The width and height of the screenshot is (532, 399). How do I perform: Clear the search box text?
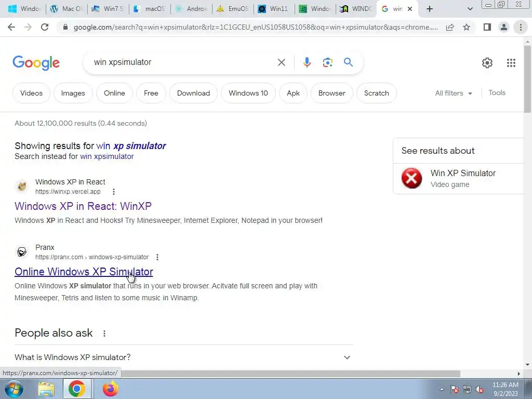pos(281,62)
